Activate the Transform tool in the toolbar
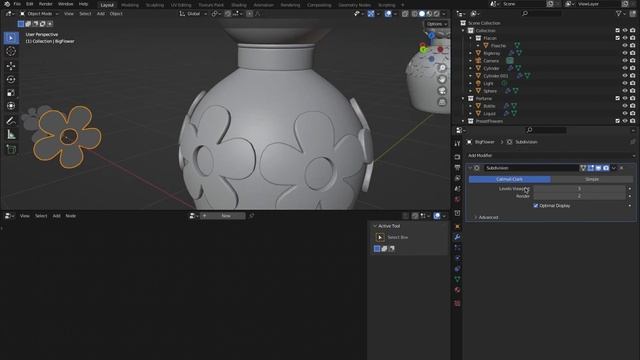Screen dimensions: 640x360 (11, 106)
